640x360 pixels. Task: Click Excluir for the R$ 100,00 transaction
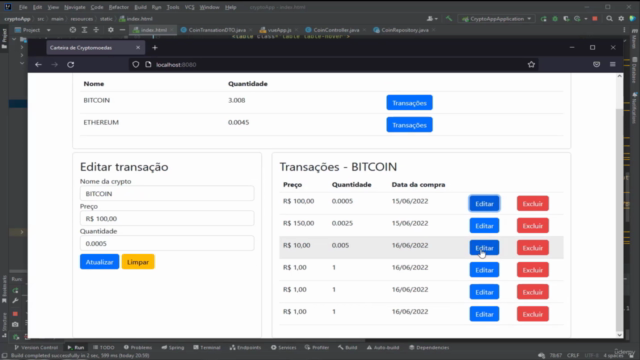click(x=533, y=204)
